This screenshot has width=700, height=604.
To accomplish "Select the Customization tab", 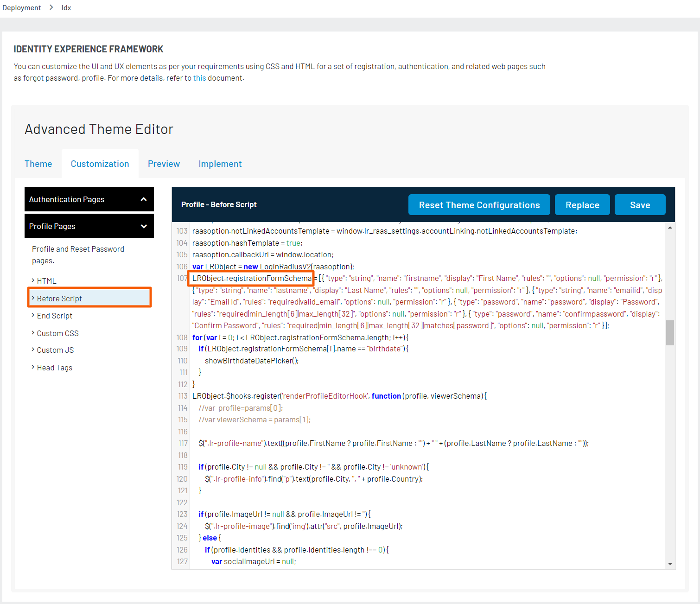I will tap(100, 164).
